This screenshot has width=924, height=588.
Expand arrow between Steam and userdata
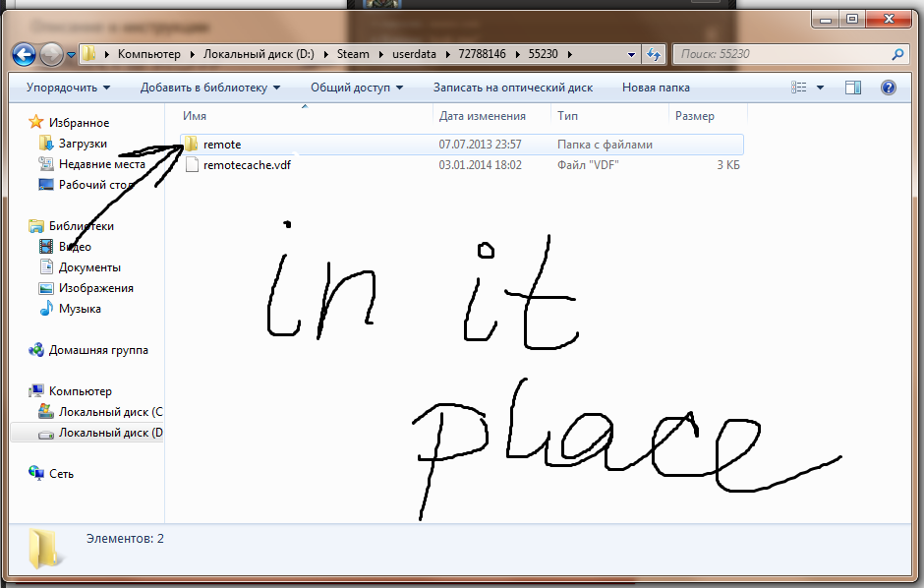click(380, 54)
